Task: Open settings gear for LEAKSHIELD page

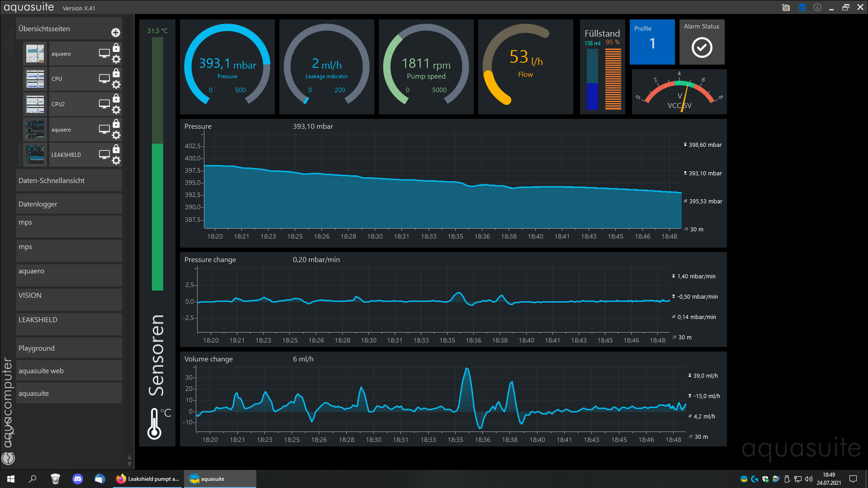Action: [x=116, y=160]
